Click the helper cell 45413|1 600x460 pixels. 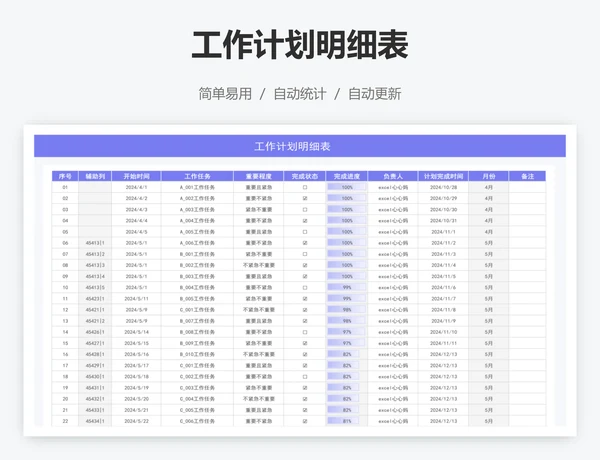coord(95,243)
